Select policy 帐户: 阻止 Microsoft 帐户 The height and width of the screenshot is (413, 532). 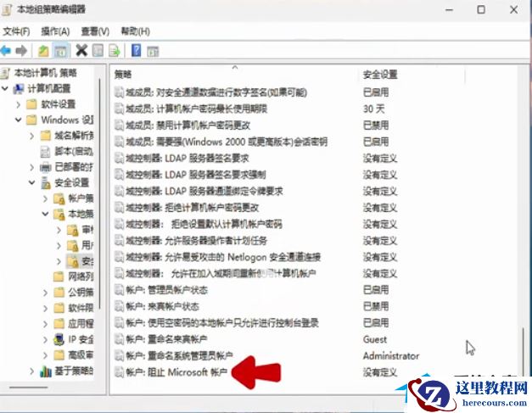pyautogui.click(x=176, y=372)
